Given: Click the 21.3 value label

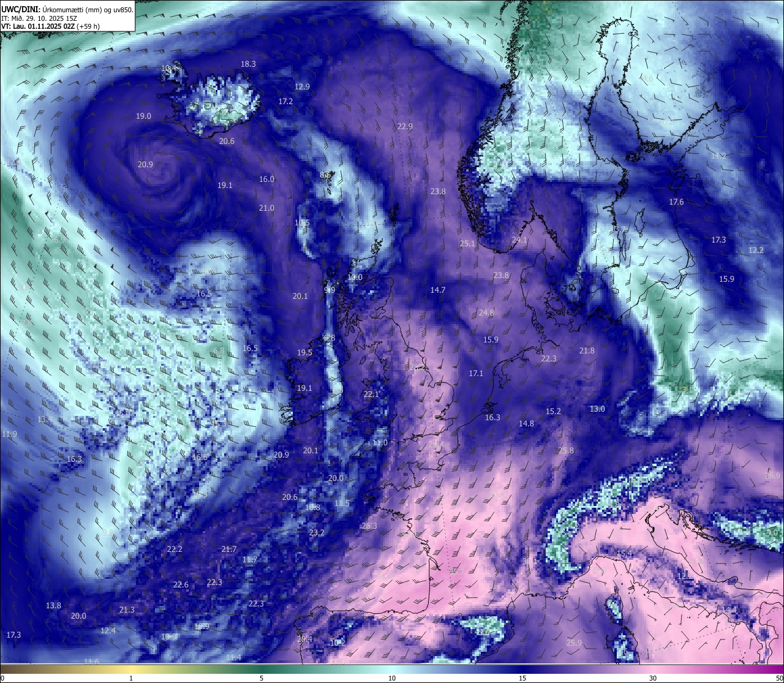Looking at the screenshot, I should 126,610.
